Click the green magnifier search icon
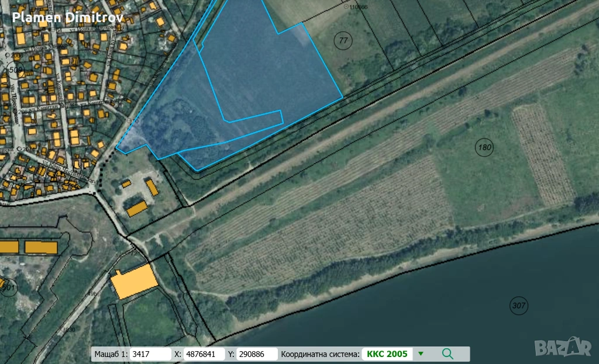Screen dimensions: 599x364 point(447,353)
